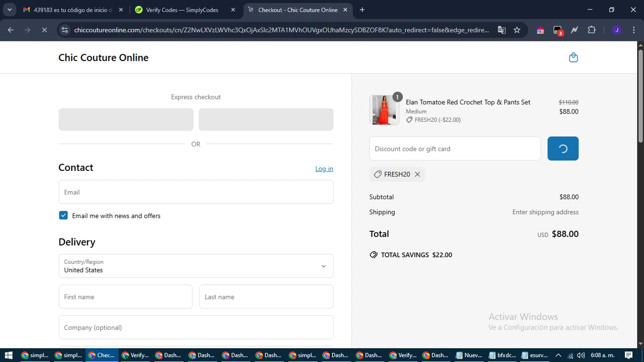Click the First name field
Screen dimensions: 644x362
(125, 297)
